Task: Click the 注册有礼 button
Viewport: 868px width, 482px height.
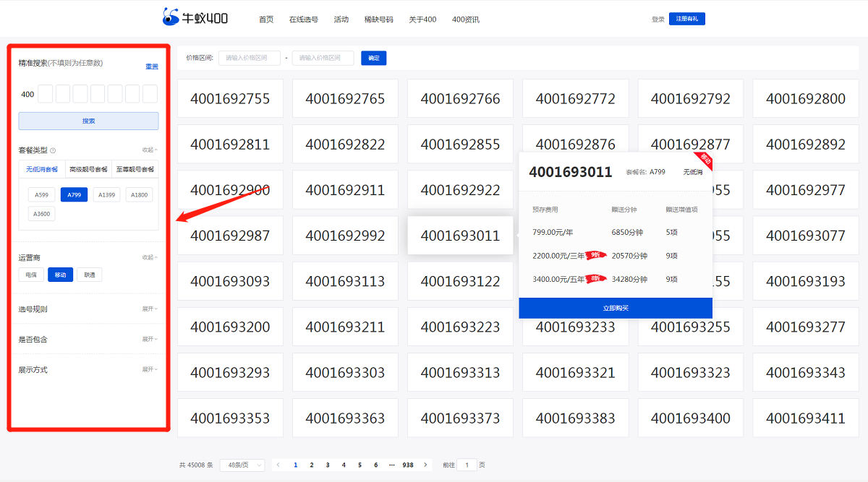Action: (686, 19)
